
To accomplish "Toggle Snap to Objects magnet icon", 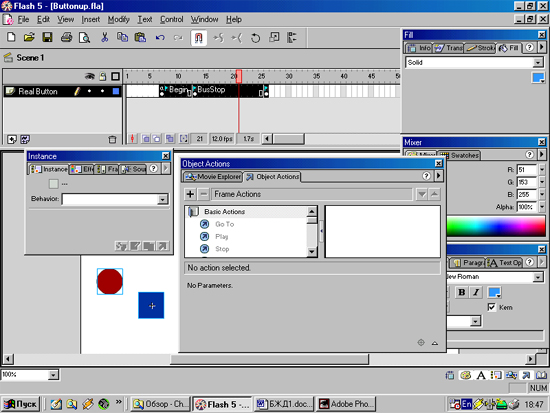I will click(x=199, y=38).
